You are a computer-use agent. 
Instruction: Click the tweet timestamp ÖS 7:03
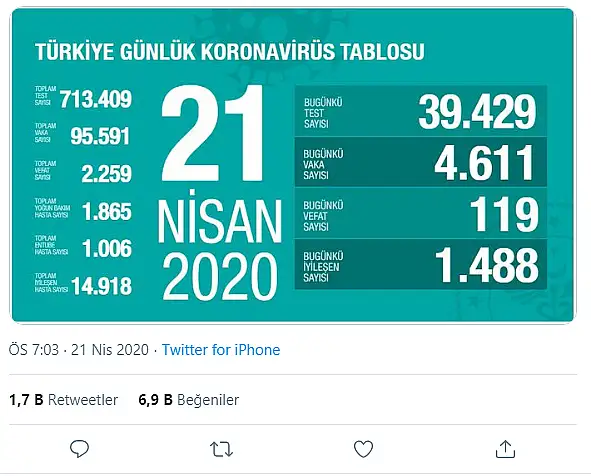coord(34,350)
